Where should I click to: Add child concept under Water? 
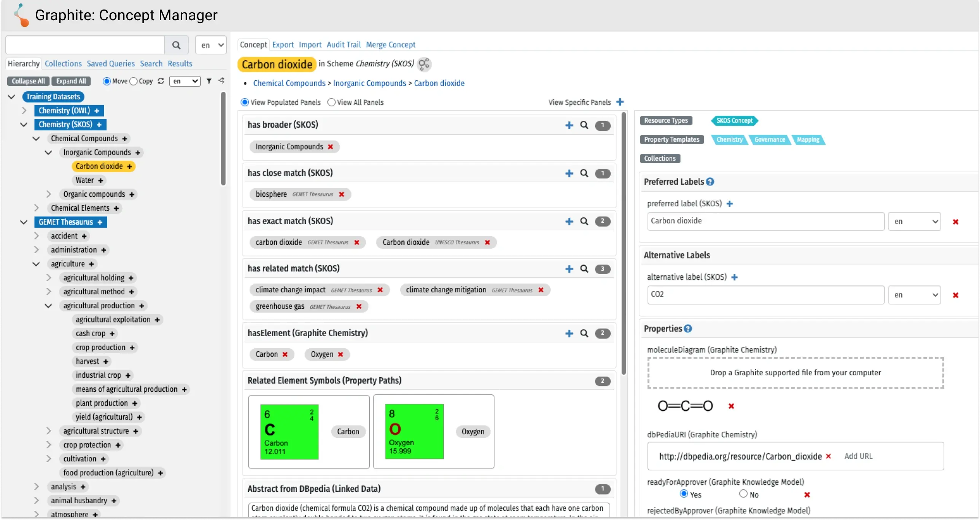point(101,180)
